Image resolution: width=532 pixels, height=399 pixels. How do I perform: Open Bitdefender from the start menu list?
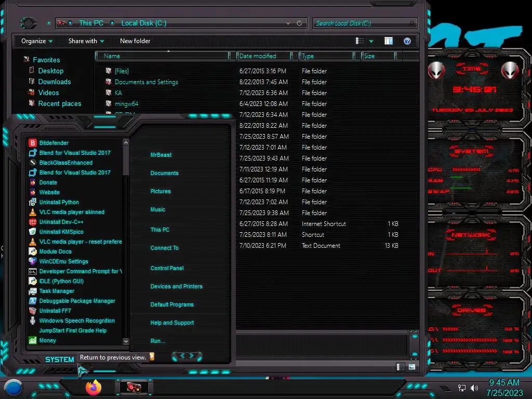54,143
